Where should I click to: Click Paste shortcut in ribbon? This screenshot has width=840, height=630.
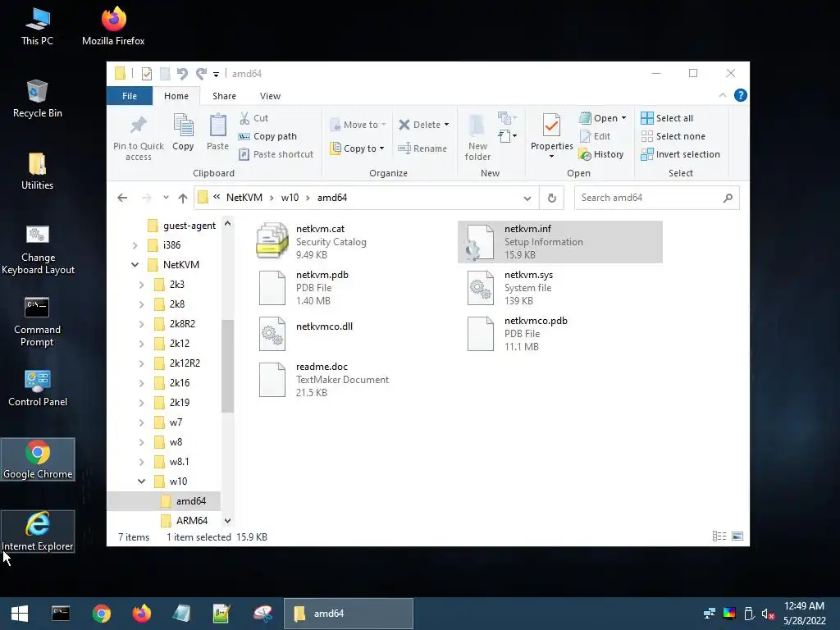[x=276, y=154]
